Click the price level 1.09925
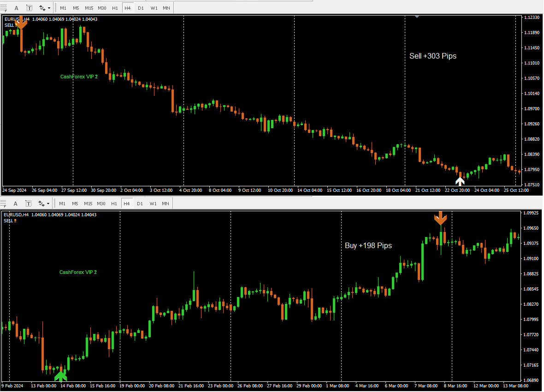Image resolution: width=544 pixels, height=392 pixels. [x=531, y=213]
